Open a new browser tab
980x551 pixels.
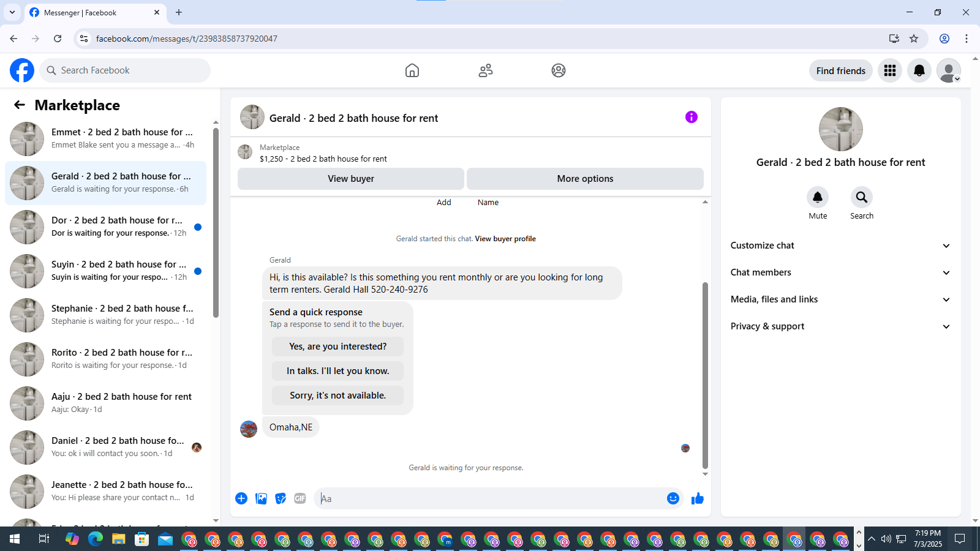coord(179,12)
